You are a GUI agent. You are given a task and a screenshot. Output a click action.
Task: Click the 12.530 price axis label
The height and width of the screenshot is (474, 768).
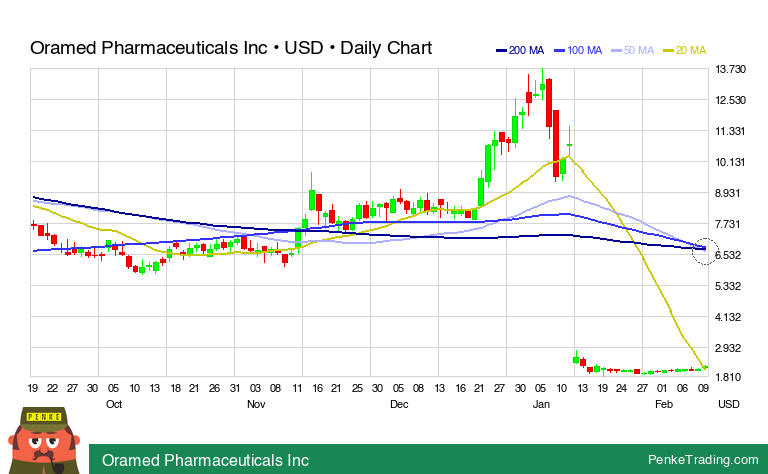click(x=730, y=100)
